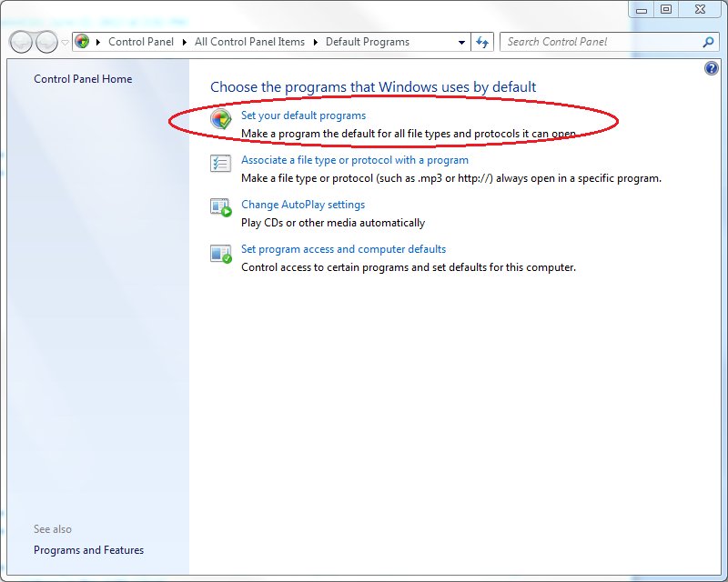Click the Associate file type checklist icon

[221, 164]
